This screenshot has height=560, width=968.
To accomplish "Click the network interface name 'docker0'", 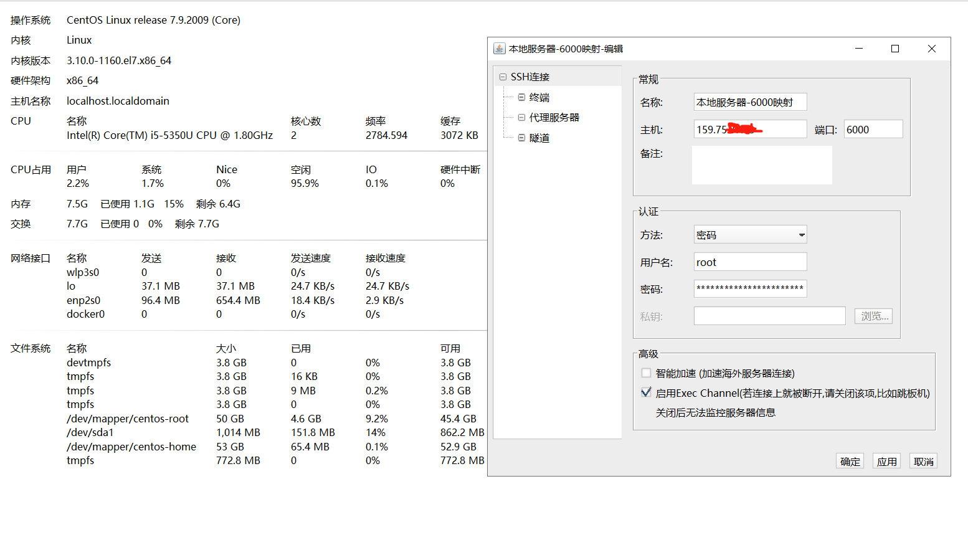I will [85, 314].
